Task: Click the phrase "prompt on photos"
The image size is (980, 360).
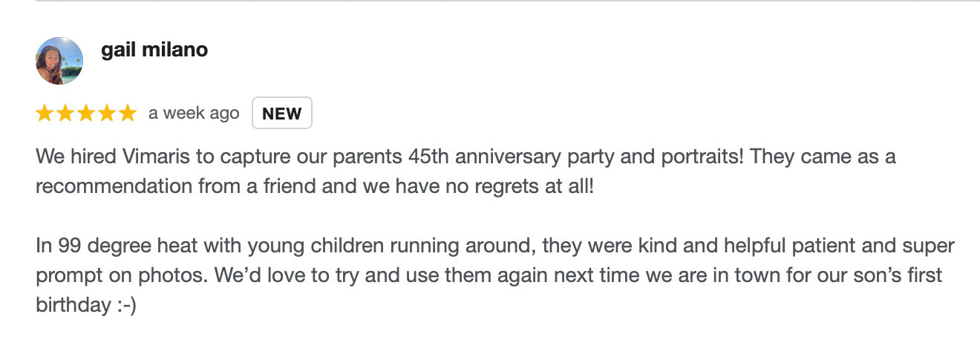Action: (x=117, y=275)
